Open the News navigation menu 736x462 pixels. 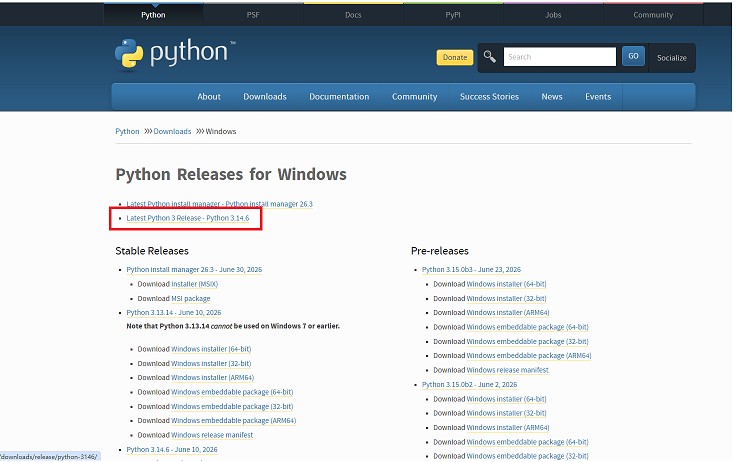tap(552, 97)
